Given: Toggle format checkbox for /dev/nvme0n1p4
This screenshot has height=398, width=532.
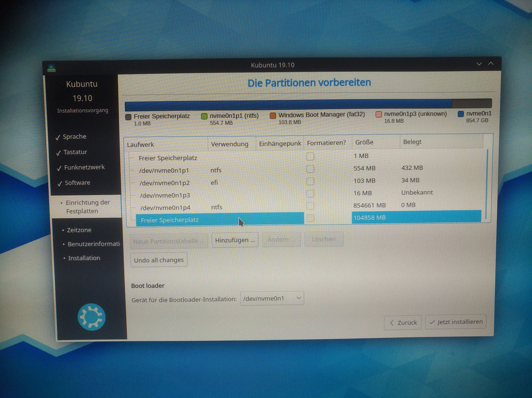Looking at the screenshot, I should click(310, 206).
